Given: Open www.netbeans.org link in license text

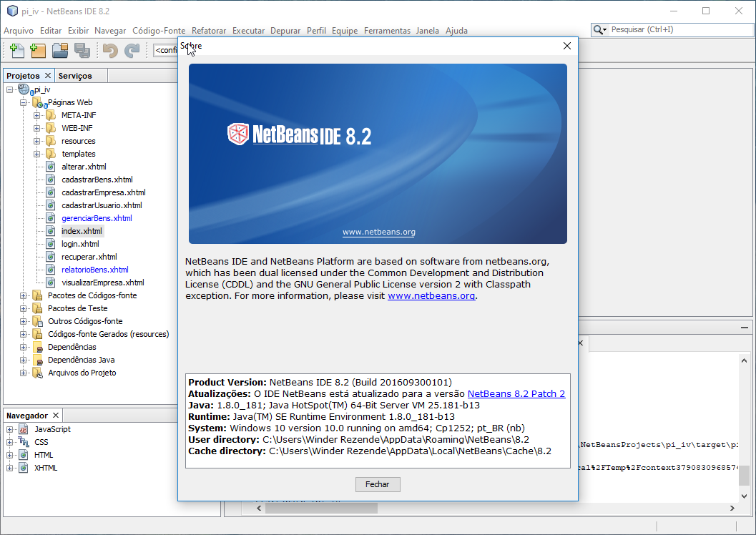Looking at the screenshot, I should pos(431,296).
